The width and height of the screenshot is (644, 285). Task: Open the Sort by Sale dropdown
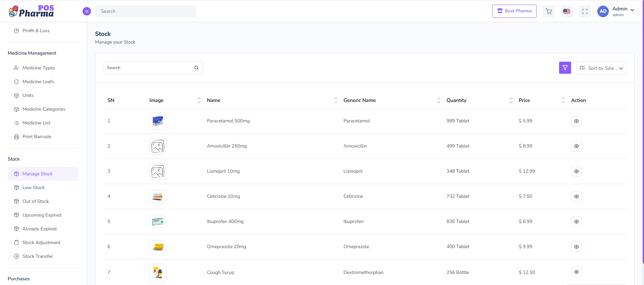click(x=601, y=68)
